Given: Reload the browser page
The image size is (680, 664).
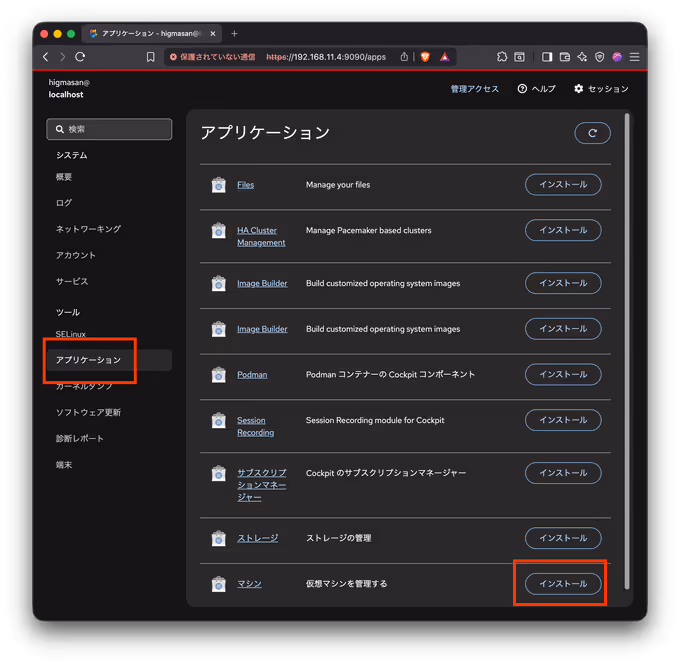Looking at the screenshot, I should point(80,57).
